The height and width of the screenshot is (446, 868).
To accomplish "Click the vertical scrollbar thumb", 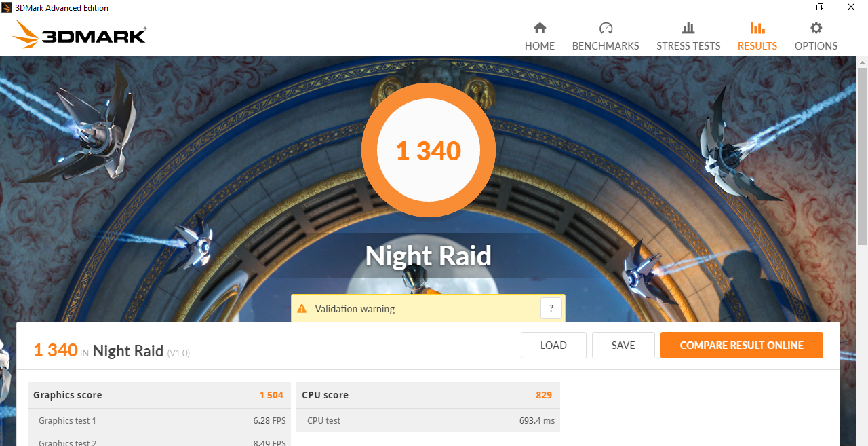I will tap(862, 156).
